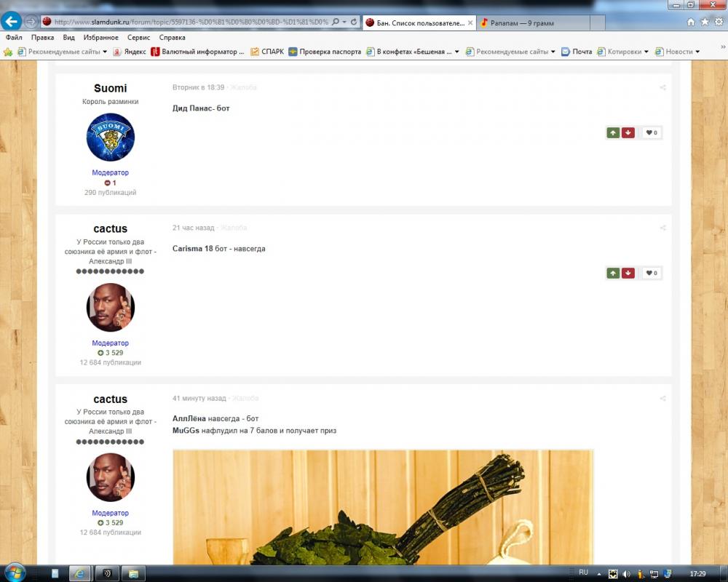
Task: Click cactus's avatar in second post
Action: tap(110, 307)
